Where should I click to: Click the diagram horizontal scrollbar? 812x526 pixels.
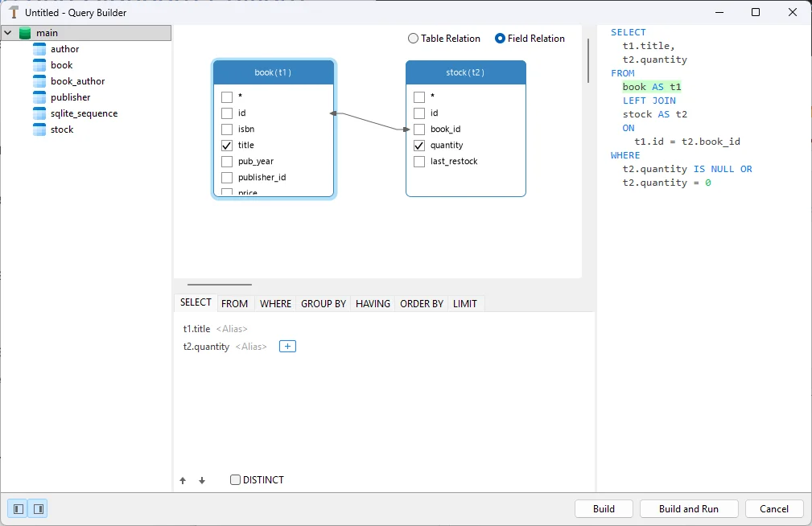tap(220, 284)
